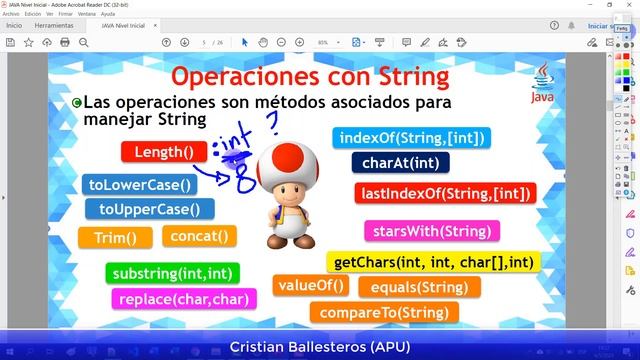Pick the blue color in the drawing palette

626,80
